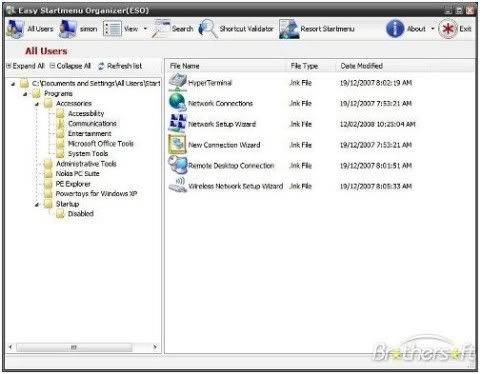
Task: Click the View list icon
Action: click(x=112, y=29)
